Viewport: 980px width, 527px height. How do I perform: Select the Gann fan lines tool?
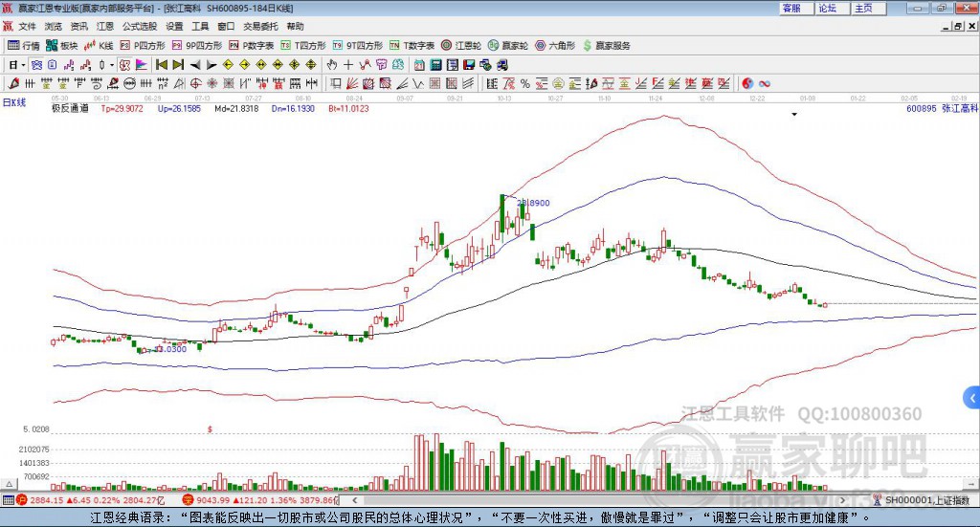pyautogui.click(x=352, y=83)
